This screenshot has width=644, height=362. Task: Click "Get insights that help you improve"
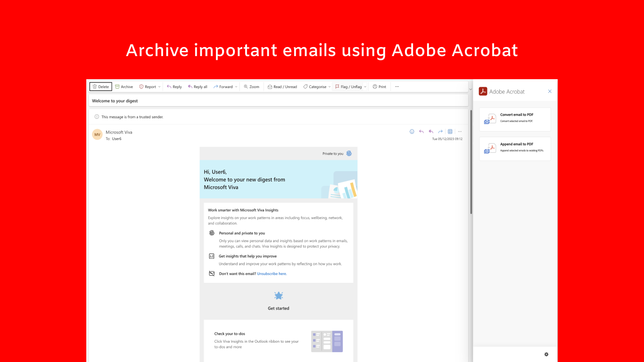pyautogui.click(x=248, y=256)
